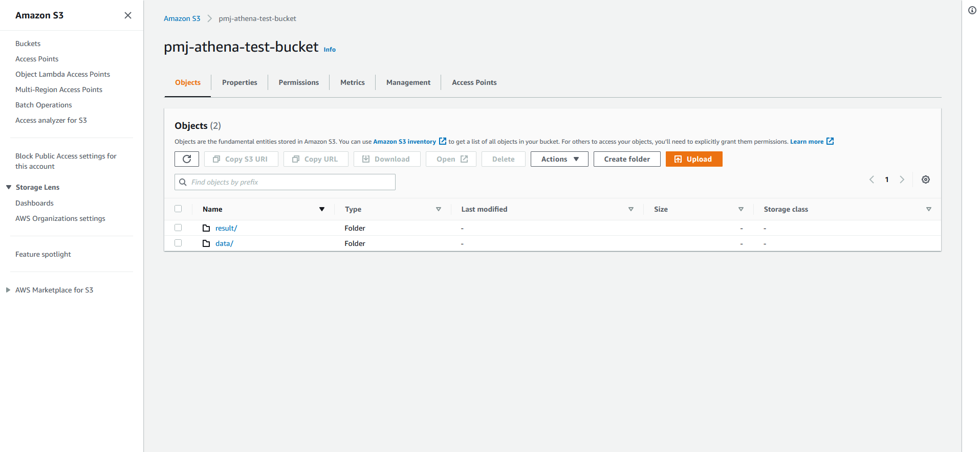Open AWS Organizations settings
Image resolution: width=980 pixels, height=452 pixels.
pos(60,218)
